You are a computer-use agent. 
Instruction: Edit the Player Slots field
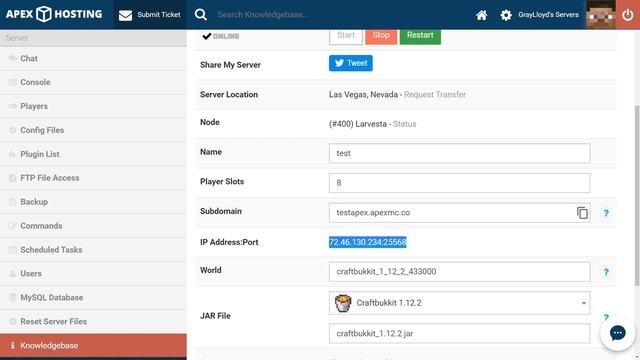tap(459, 183)
